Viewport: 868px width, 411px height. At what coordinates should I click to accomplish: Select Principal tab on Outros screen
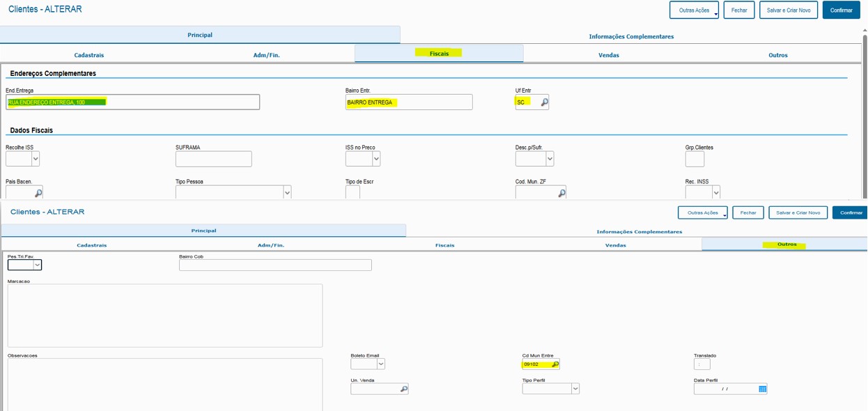click(203, 231)
